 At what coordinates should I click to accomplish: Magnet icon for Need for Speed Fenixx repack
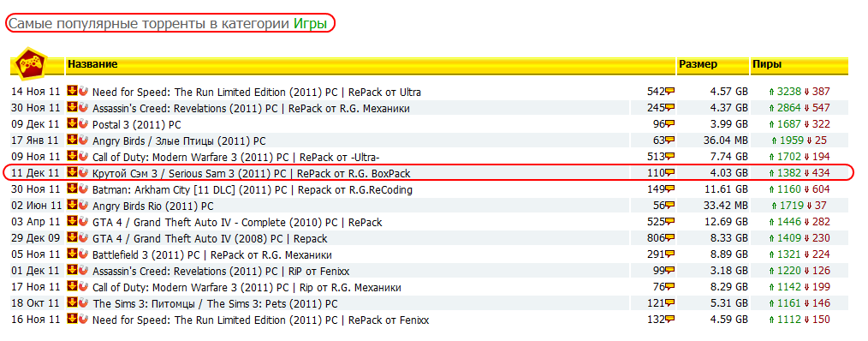(84, 320)
